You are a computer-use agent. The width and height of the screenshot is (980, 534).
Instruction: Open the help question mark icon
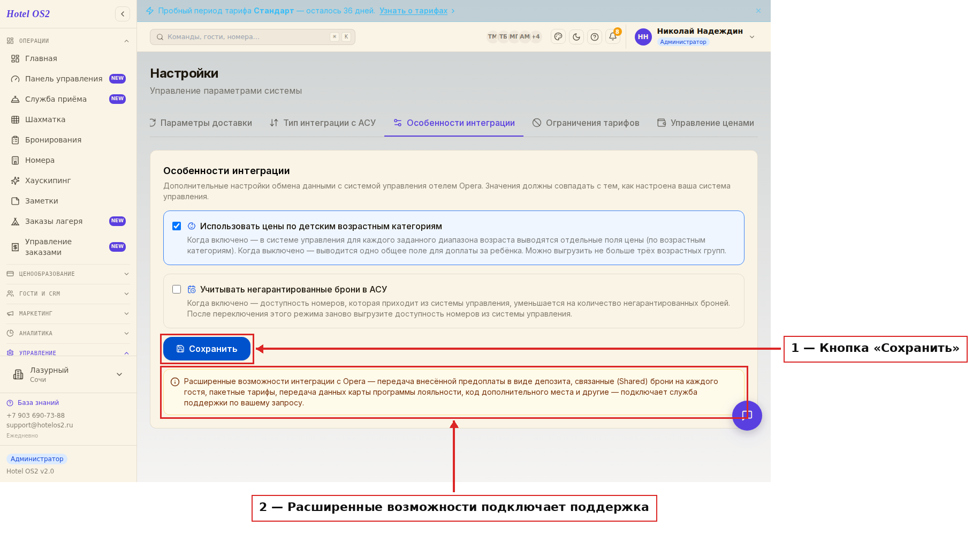pyautogui.click(x=595, y=37)
